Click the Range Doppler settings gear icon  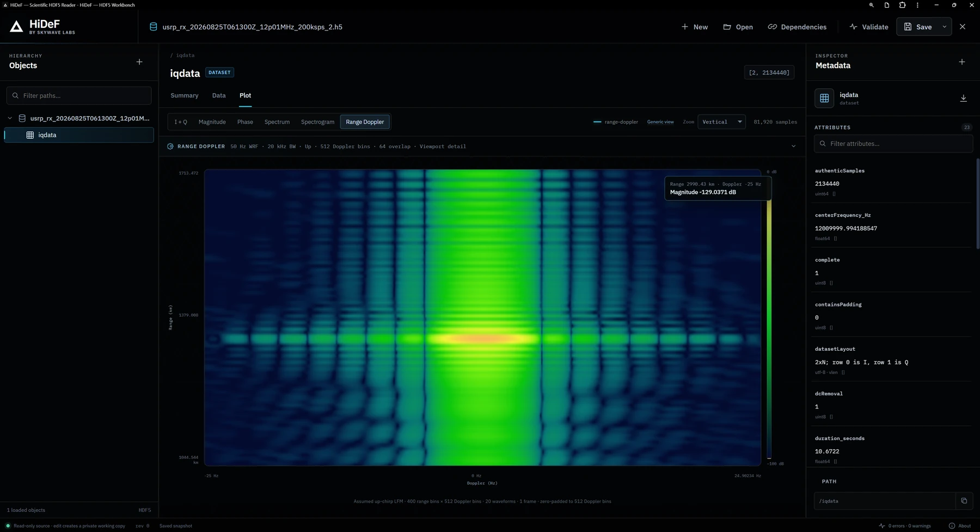tap(170, 146)
